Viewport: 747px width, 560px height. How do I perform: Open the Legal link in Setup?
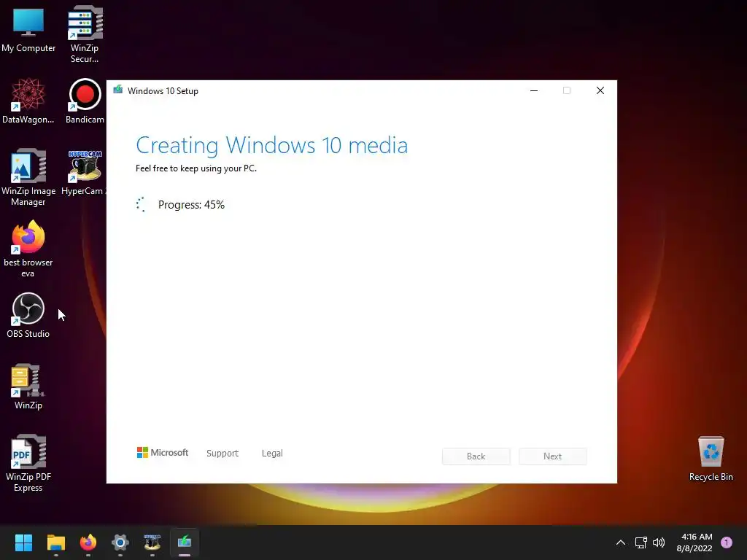(x=272, y=454)
